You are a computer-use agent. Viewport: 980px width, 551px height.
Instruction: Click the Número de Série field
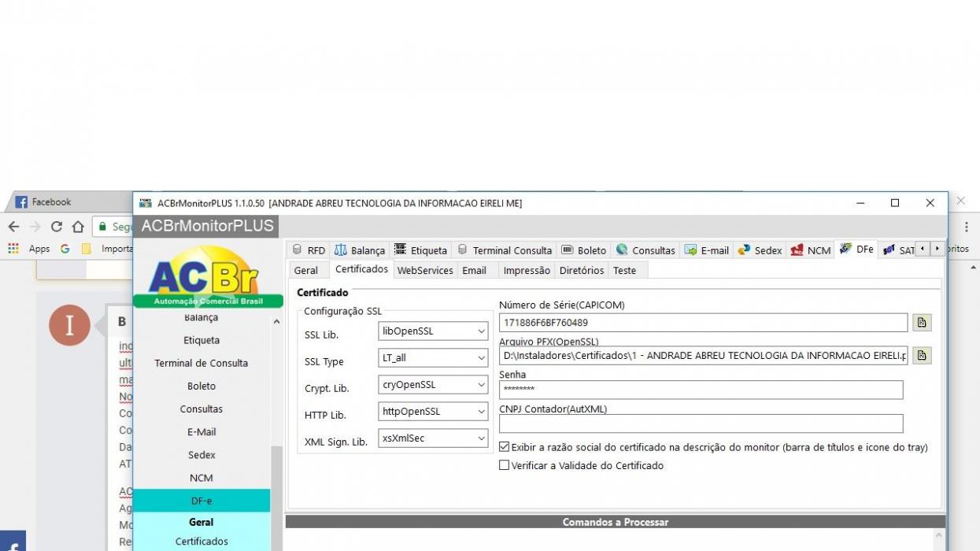click(x=703, y=323)
